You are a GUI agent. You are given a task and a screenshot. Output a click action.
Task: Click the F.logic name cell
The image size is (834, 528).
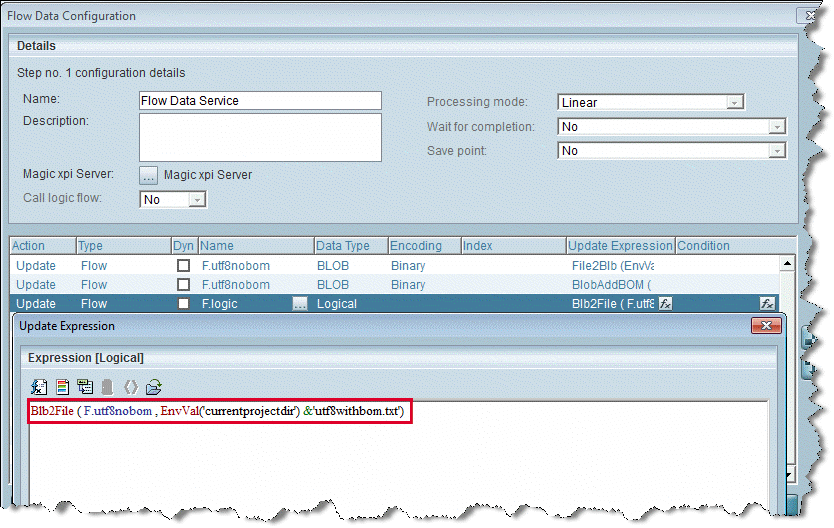click(220, 304)
